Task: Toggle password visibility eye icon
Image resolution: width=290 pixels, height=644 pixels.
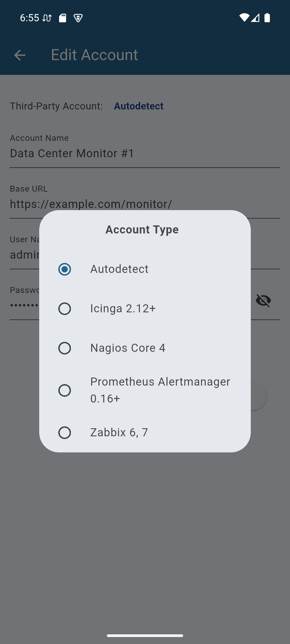Action: 263,300
